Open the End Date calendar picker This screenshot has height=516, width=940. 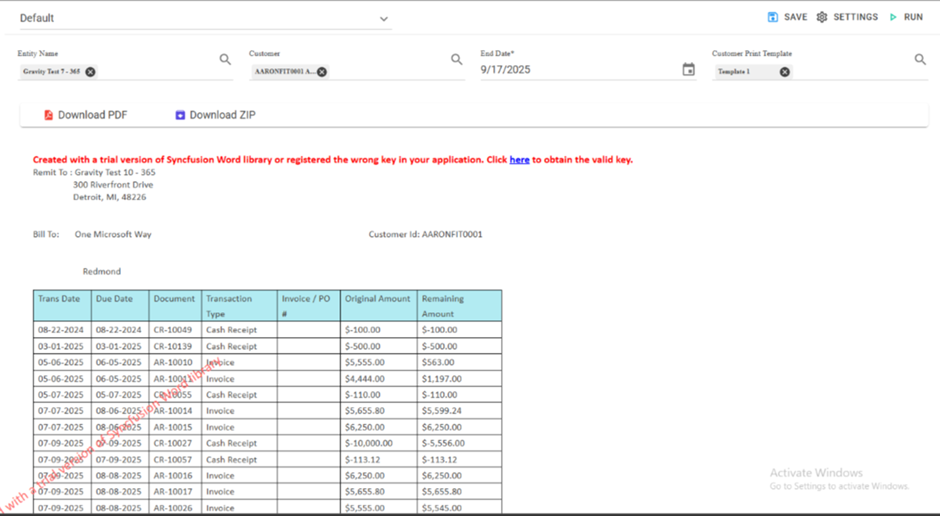(688, 69)
